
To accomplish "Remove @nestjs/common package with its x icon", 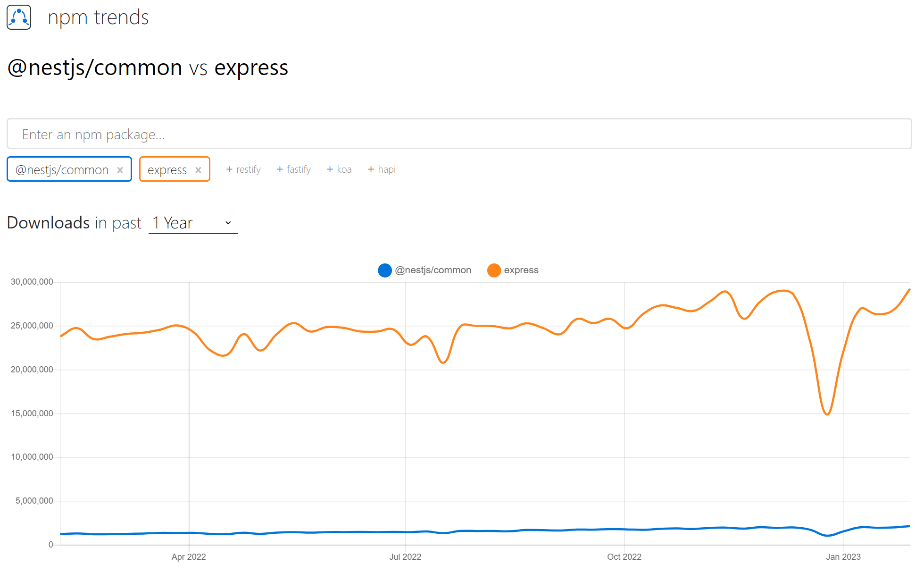I will click(x=120, y=170).
